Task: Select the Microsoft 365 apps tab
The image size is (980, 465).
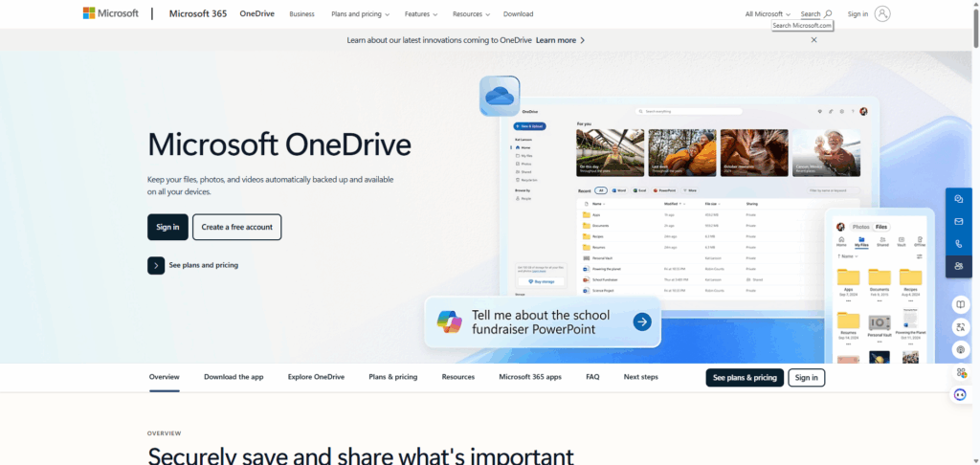Action: tap(530, 377)
